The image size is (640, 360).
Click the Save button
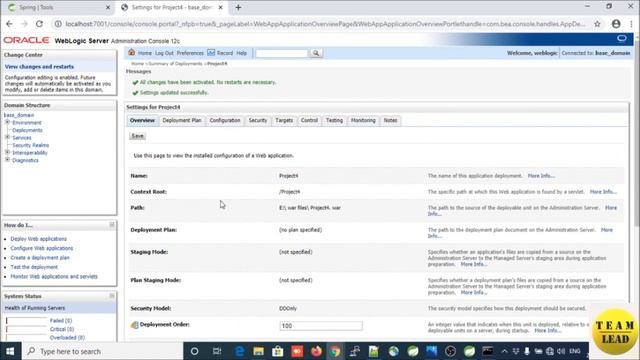tap(138, 136)
